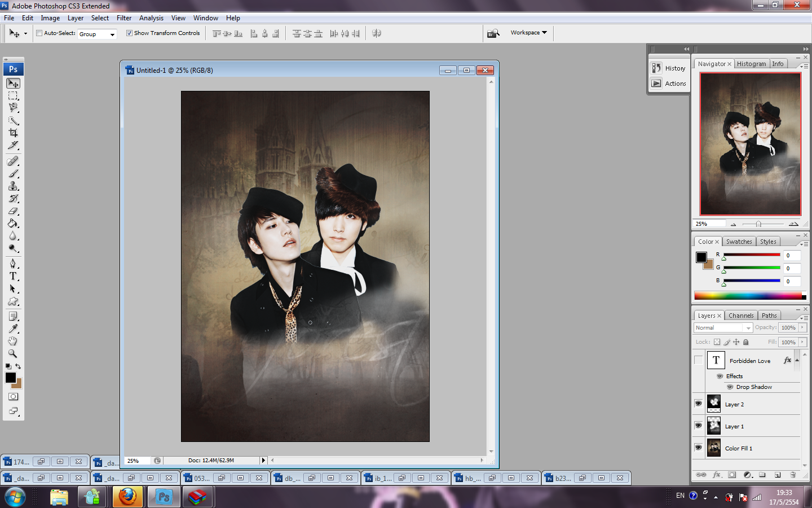Open the Filter menu

(x=124, y=18)
